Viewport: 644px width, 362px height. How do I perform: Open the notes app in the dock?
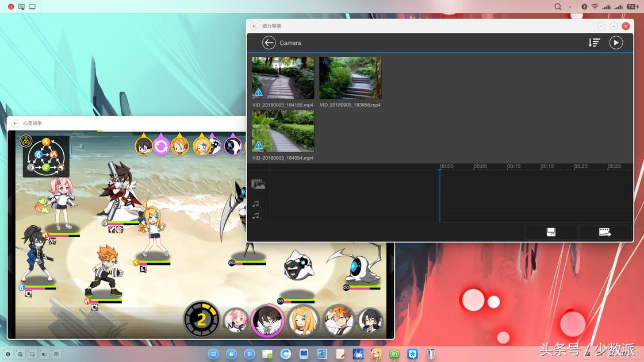point(340,354)
